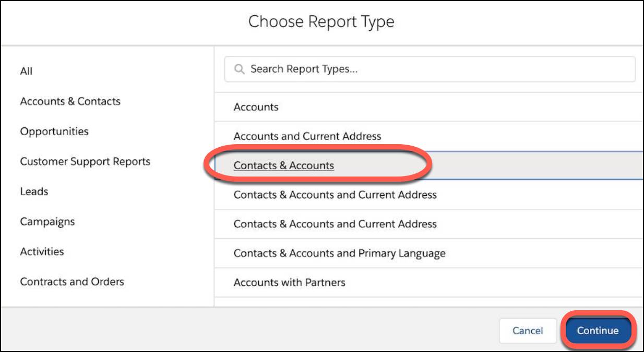The image size is (644, 352).
Task: Pick Contacts & Accounts and Primary Language
Action: (x=428, y=253)
